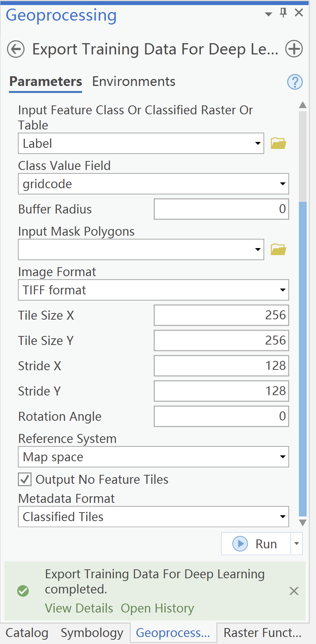This screenshot has width=316, height=644.
Task: Switch to the Catalog pane tab
Action: 27,633
